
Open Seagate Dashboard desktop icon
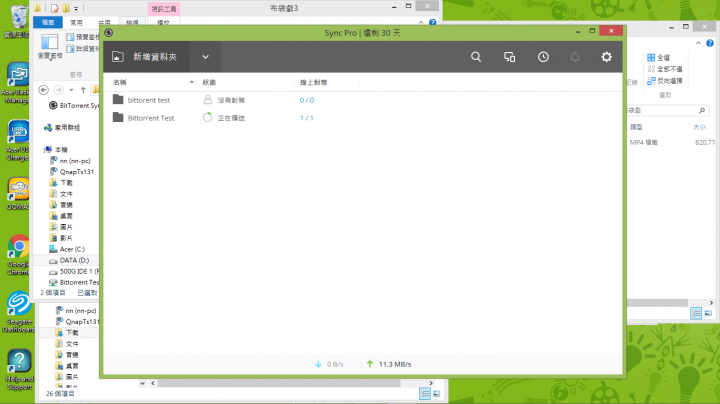[x=18, y=312]
